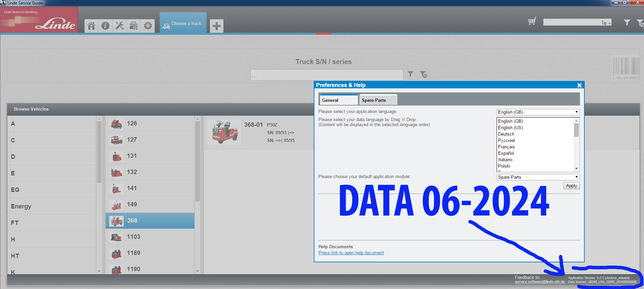Select Deutsch in data language list
This screenshot has height=289, width=644.
pos(506,134)
